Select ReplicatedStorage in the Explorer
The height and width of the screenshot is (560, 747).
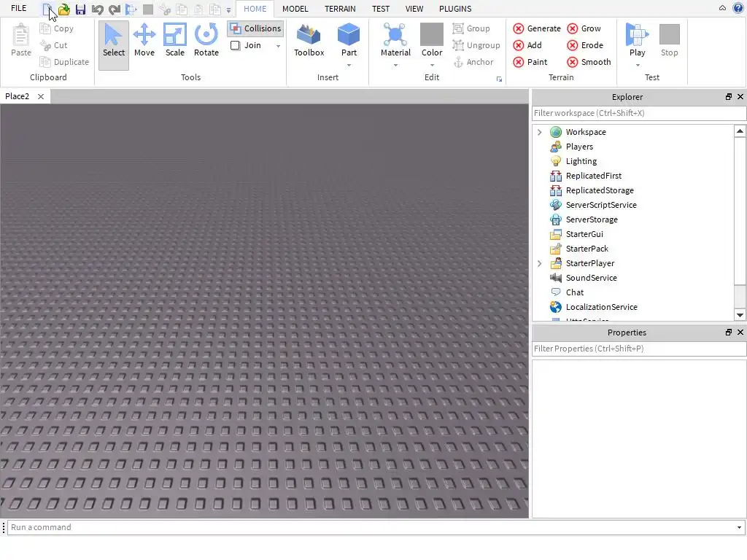click(600, 190)
